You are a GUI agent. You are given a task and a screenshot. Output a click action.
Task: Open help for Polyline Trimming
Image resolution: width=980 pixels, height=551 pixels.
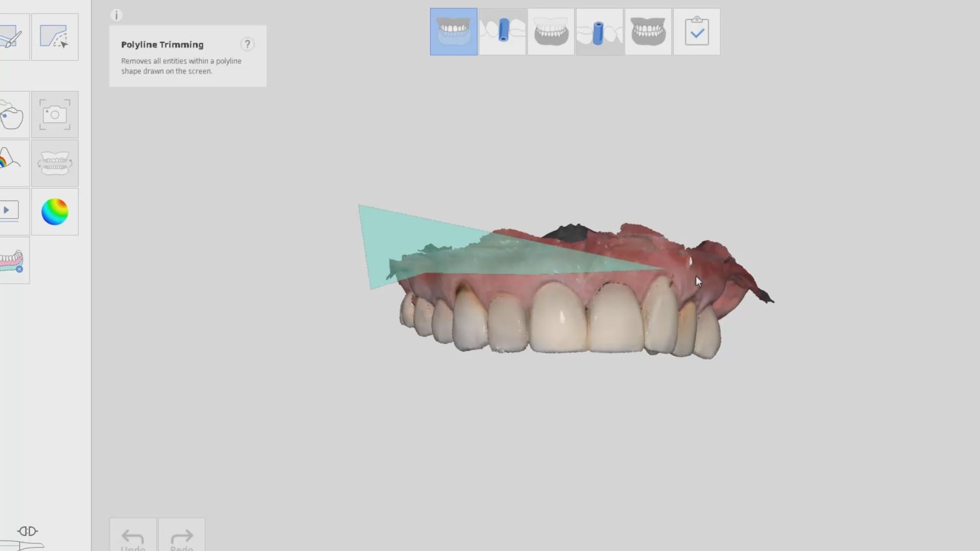coord(248,44)
